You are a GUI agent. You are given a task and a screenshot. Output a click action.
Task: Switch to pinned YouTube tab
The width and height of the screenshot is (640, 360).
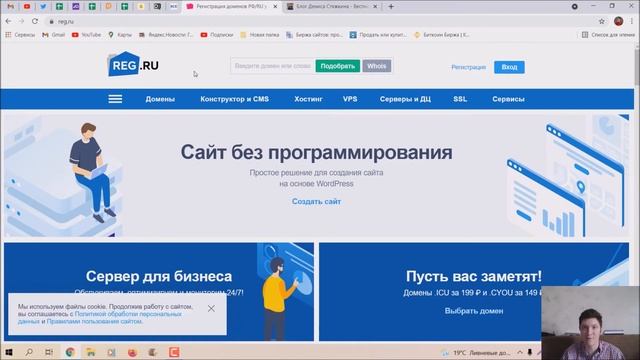coord(27,7)
